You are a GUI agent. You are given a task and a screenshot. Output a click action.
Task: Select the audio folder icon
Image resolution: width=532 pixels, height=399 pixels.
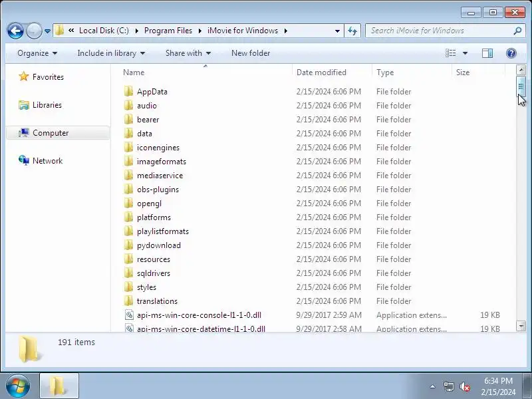tap(128, 105)
